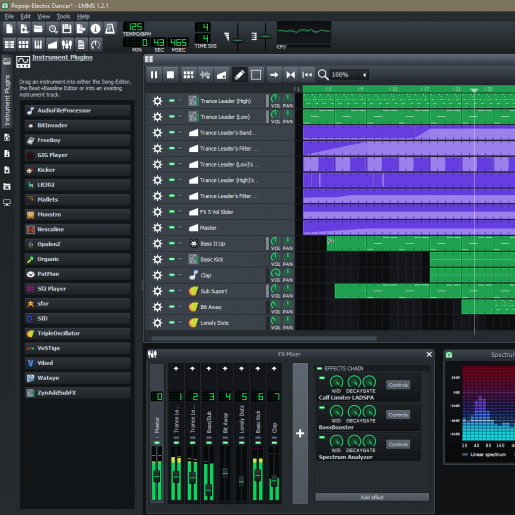The width and height of the screenshot is (515, 515).
Task: Open Controls for Calf Limiter LADSPA
Action: (x=398, y=385)
